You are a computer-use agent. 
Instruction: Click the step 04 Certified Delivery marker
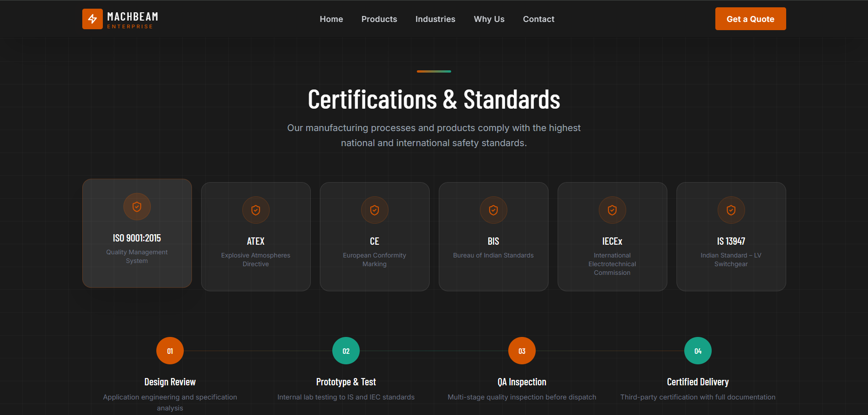coord(698,351)
